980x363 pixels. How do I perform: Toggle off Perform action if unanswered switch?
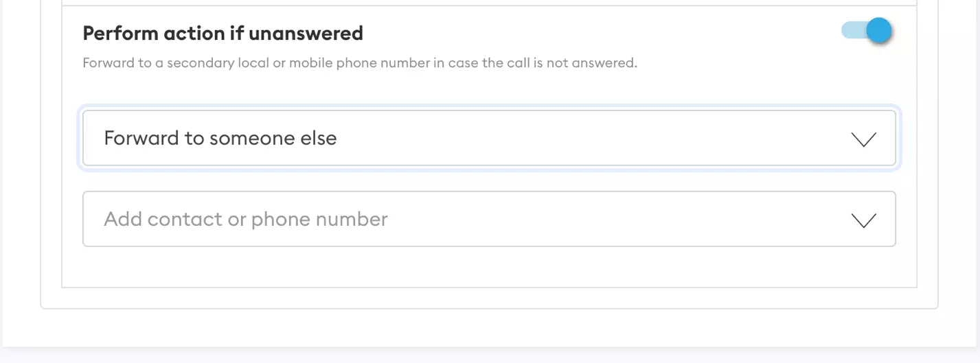point(867,31)
